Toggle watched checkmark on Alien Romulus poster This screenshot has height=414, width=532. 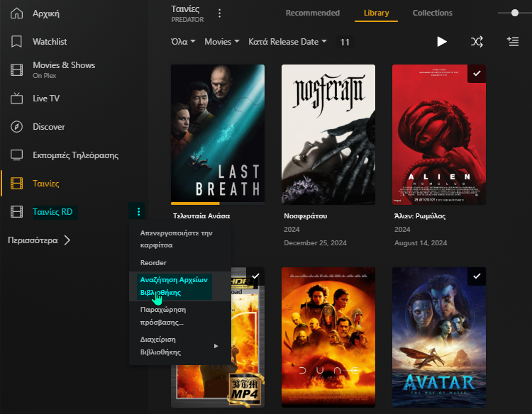click(x=477, y=73)
